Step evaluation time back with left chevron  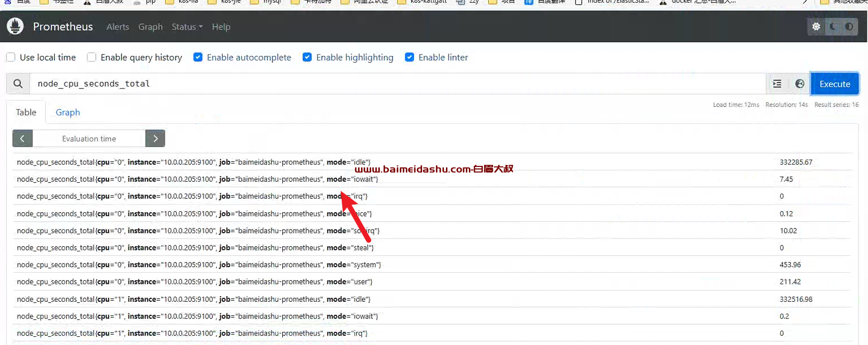point(22,138)
